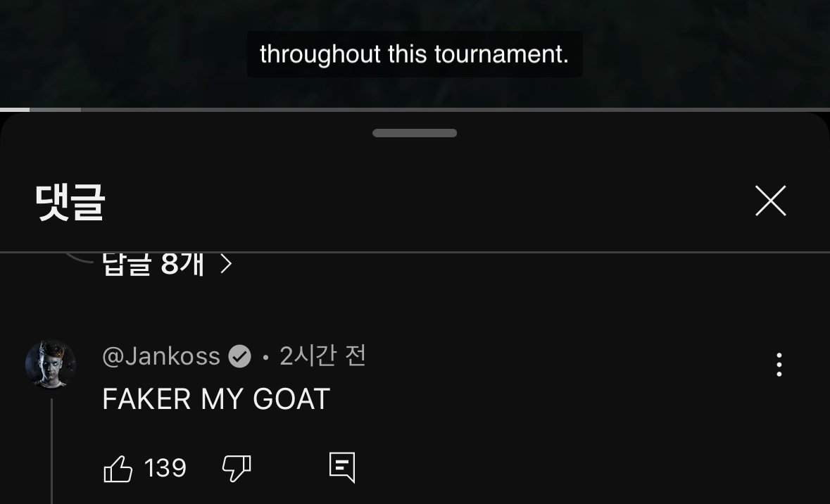The height and width of the screenshot is (504, 830).
Task: Visit the @Jankoss channel link
Action: tap(161, 356)
